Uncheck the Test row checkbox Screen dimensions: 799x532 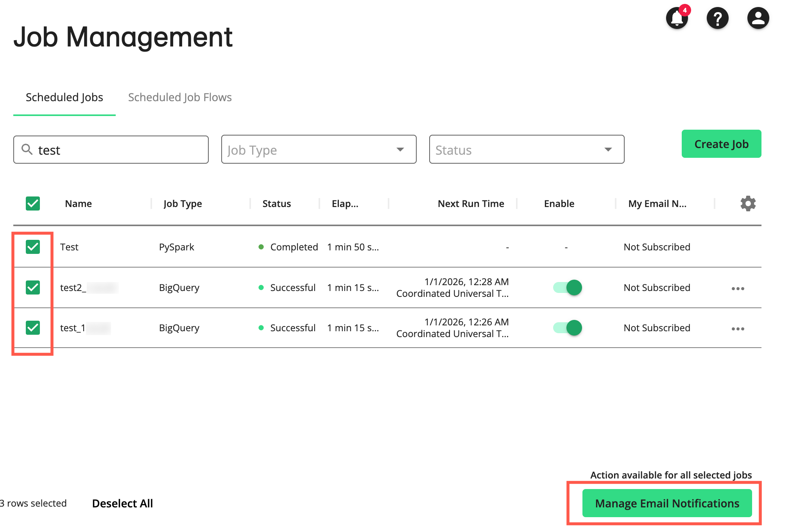pyautogui.click(x=32, y=247)
